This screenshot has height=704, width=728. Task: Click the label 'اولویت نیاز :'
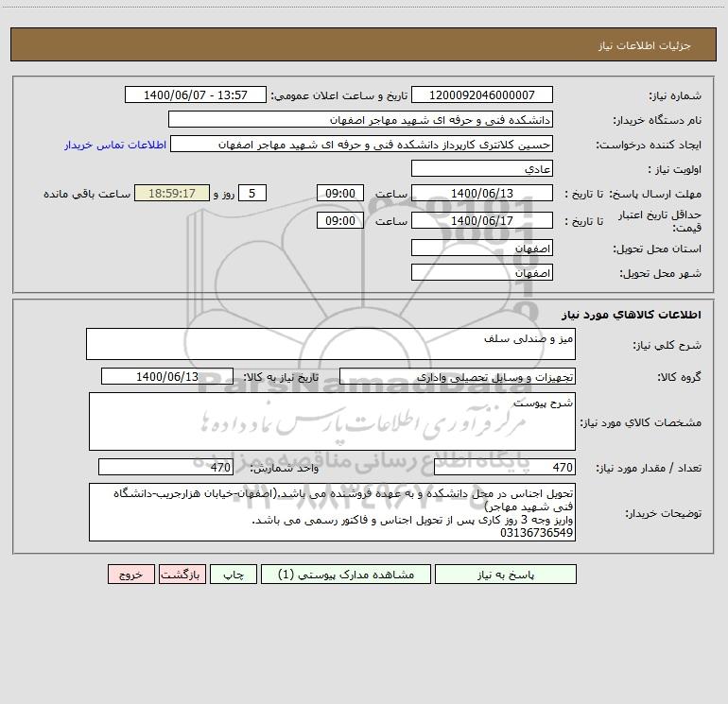point(674,169)
